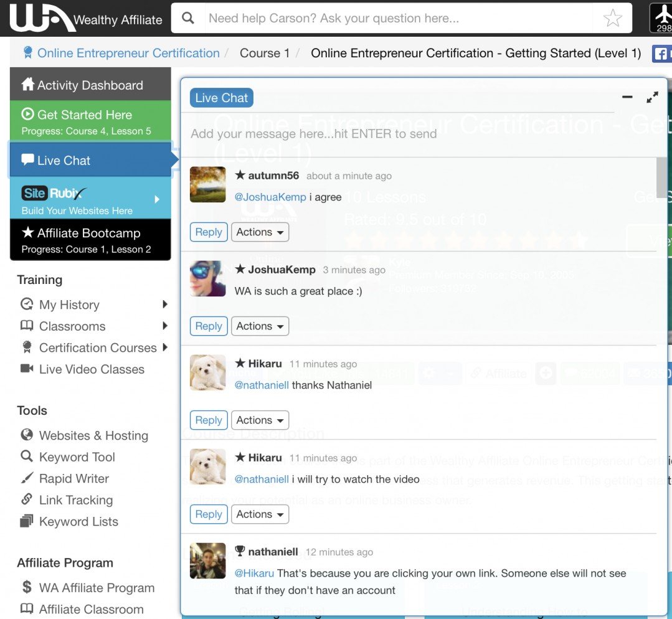Open Actions dropdown on autumn56's message
Screen dimensions: 672x619
coord(260,232)
